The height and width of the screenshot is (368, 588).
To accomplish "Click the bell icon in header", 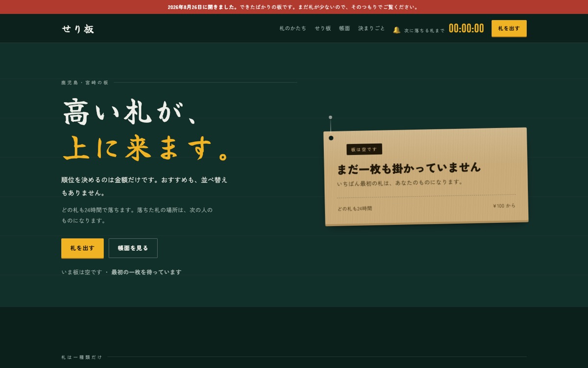I will (x=396, y=30).
